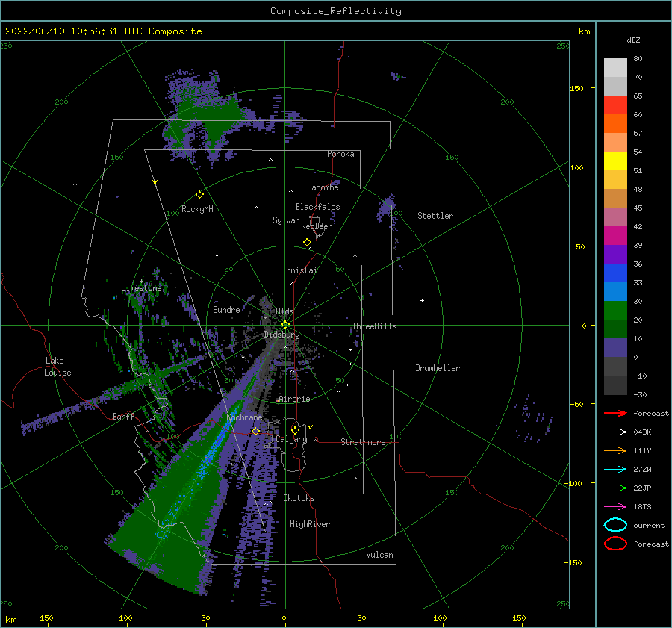Select the Blackfalds label
The height and width of the screenshot is (628, 672).
pos(317,207)
